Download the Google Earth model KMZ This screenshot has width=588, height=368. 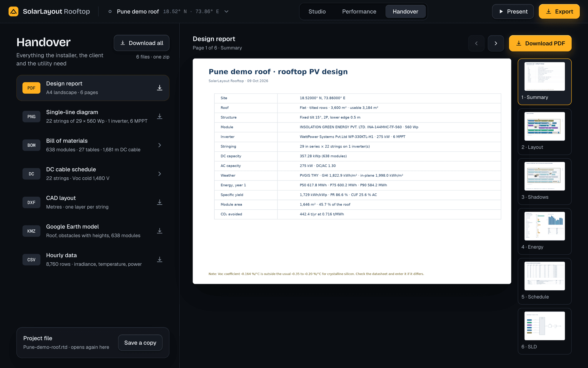[x=160, y=231]
